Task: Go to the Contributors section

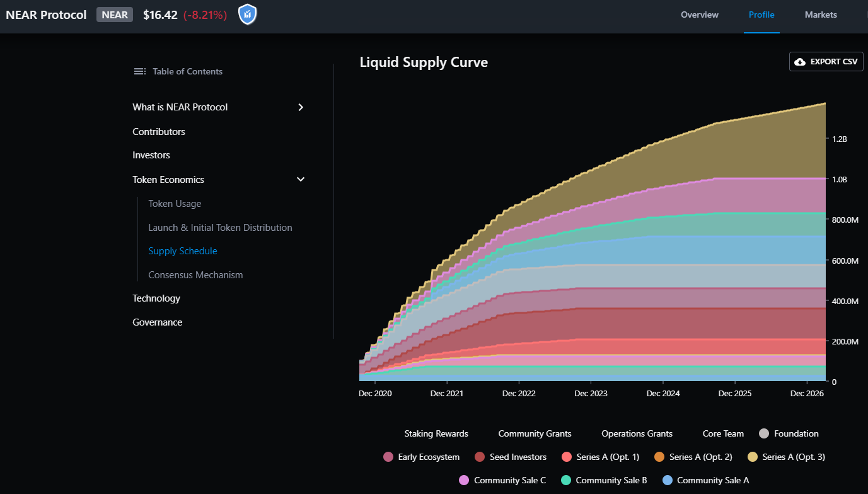Action: 159,132
